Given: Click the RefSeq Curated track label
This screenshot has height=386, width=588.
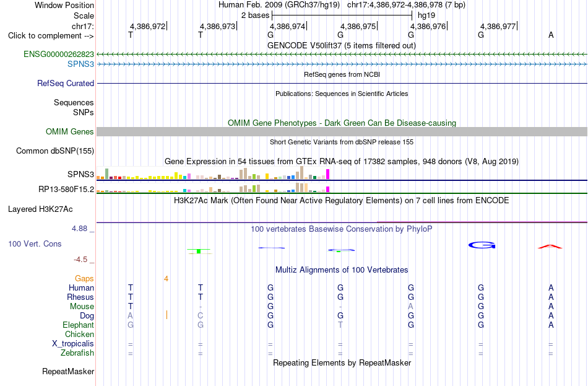Looking at the screenshot, I should pyautogui.click(x=65, y=84).
